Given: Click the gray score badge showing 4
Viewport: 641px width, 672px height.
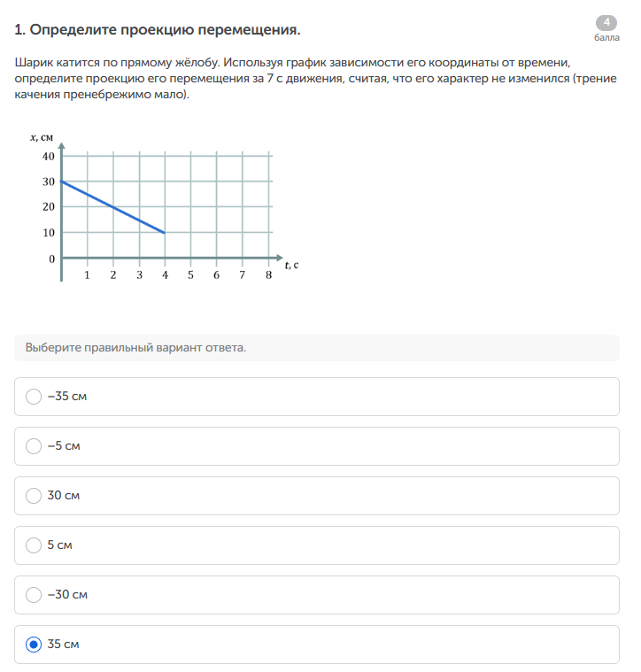Looking at the screenshot, I should click(606, 23).
